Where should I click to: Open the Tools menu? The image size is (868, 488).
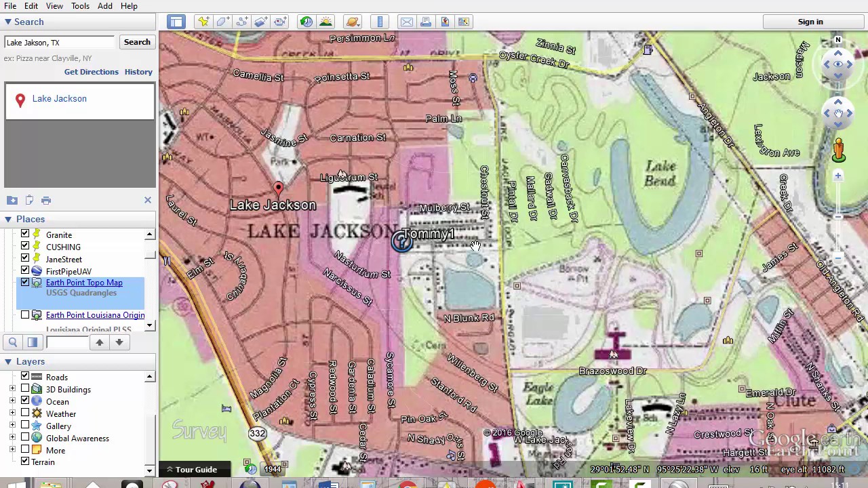(x=80, y=6)
